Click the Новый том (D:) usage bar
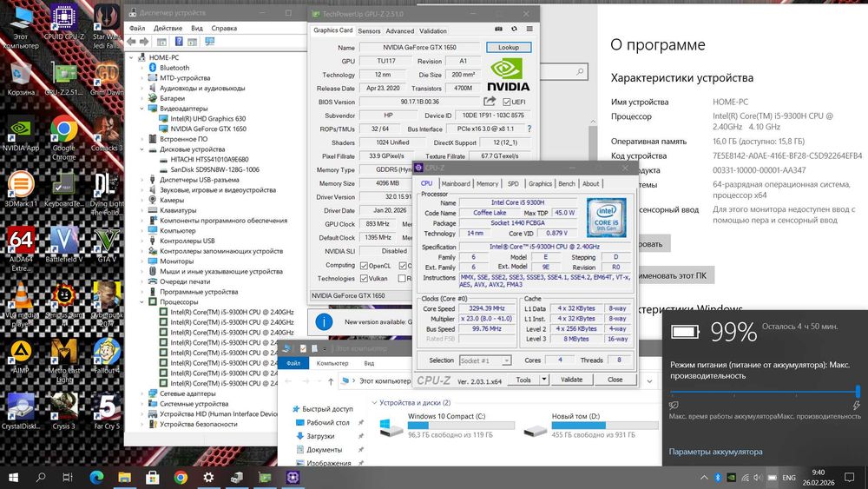Viewport: 868px width, 489px height. (605, 426)
